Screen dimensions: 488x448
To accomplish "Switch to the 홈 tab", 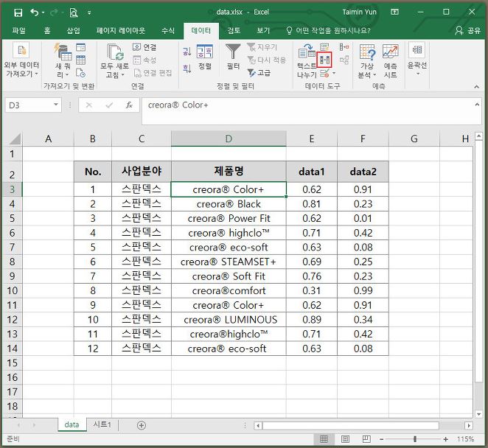I will 46,30.
